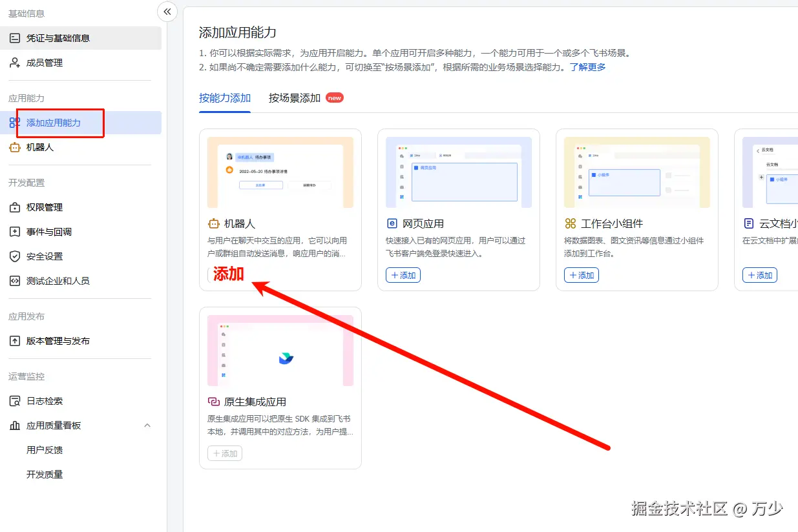The height and width of the screenshot is (532, 798).
Task: Select 添加应用能力 in the sidebar
Action: tap(81, 123)
